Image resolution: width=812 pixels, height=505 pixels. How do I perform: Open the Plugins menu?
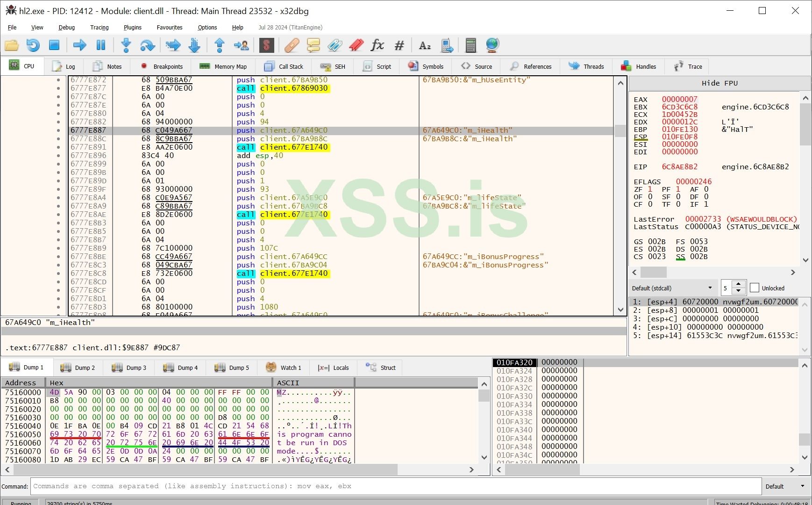132,28
